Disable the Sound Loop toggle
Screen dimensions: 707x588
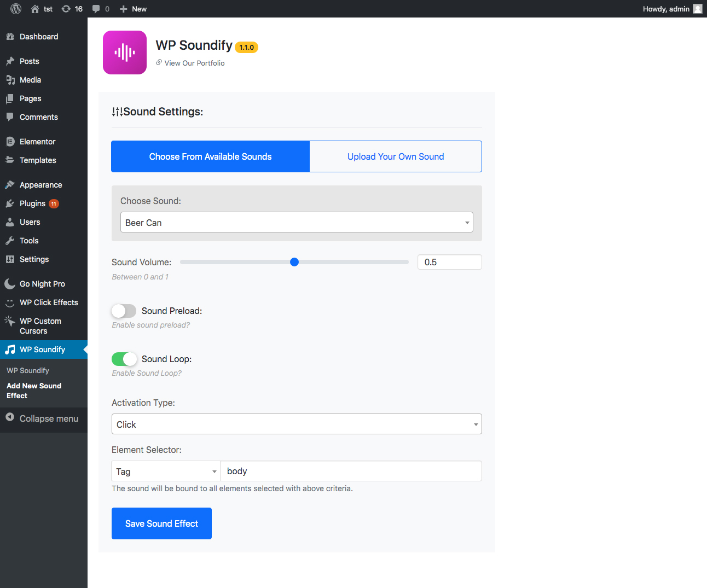point(124,359)
